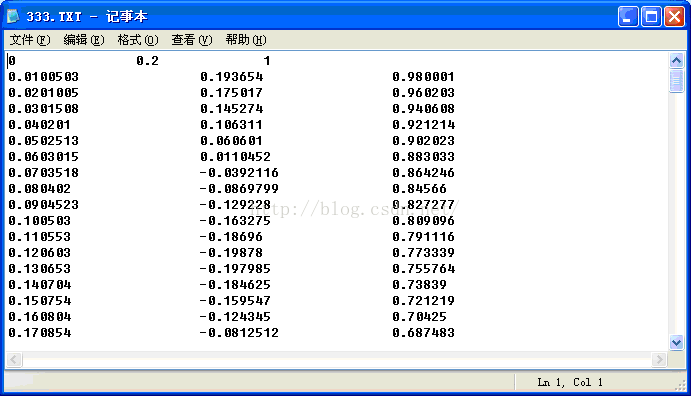The width and height of the screenshot is (691, 396).
Task: Open the 格式(O) menu
Action: 138,40
